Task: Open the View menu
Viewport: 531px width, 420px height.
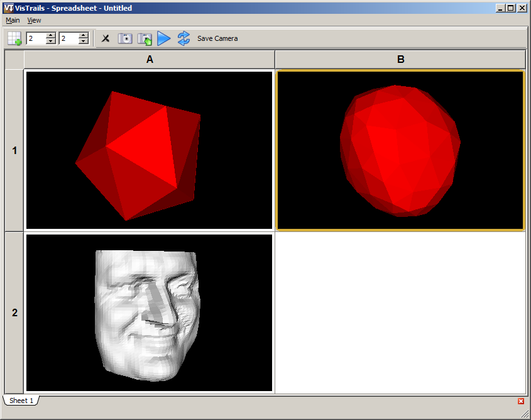Action: (34, 20)
